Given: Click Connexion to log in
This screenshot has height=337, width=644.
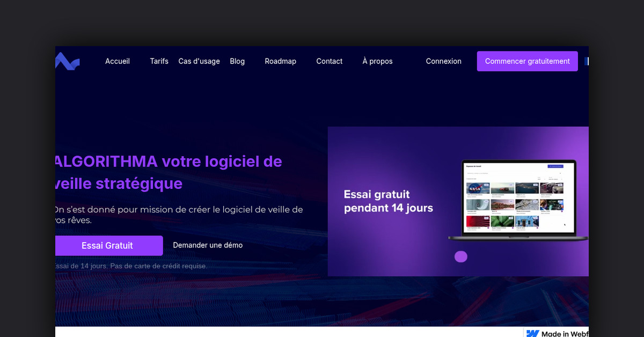Looking at the screenshot, I should (443, 61).
